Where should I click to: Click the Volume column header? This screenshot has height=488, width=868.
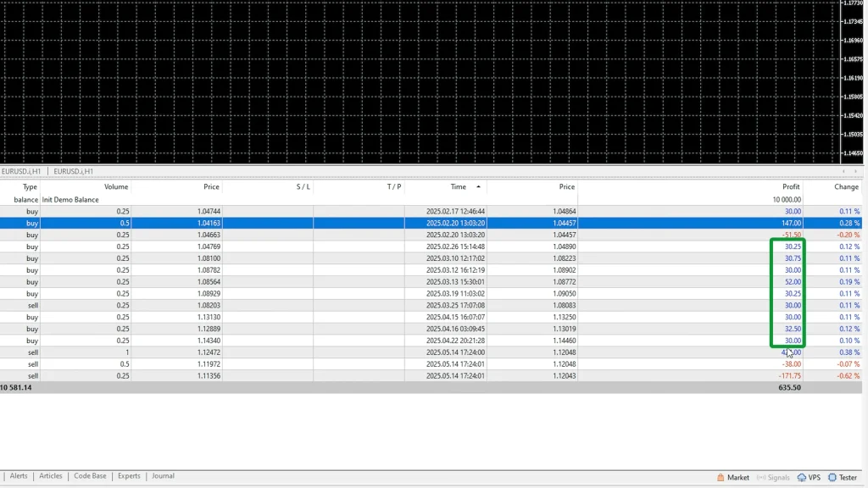click(x=116, y=186)
